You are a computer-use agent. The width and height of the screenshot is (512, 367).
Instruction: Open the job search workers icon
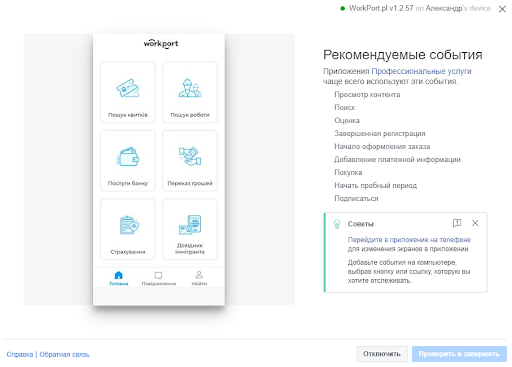click(x=190, y=88)
